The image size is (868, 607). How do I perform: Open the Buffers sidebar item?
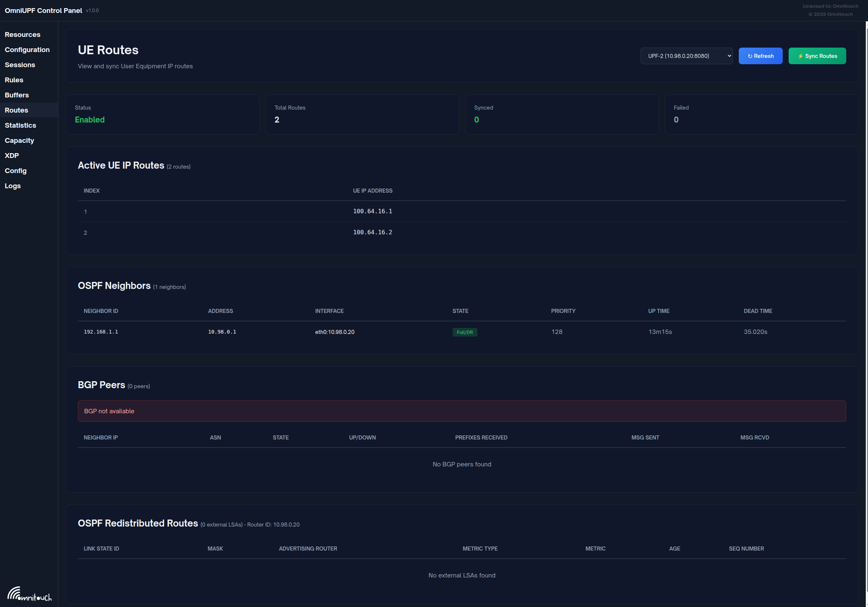[x=17, y=95]
